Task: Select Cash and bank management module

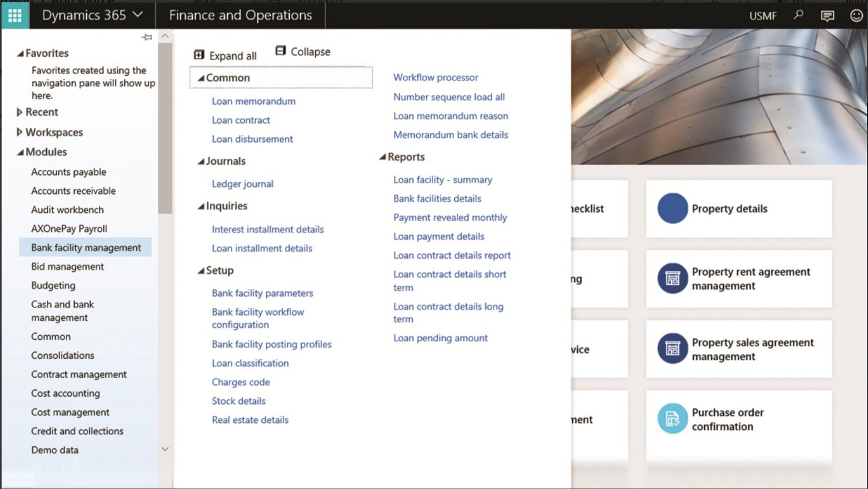Action: pyautogui.click(x=62, y=311)
